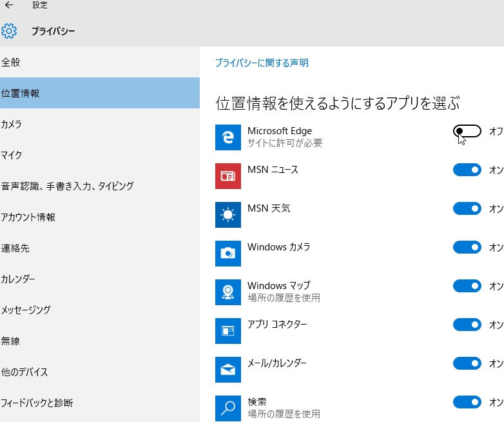The width and height of the screenshot is (504, 422).
Task: Click the Microsoft Edge app icon
Action: tap(228, 137)
